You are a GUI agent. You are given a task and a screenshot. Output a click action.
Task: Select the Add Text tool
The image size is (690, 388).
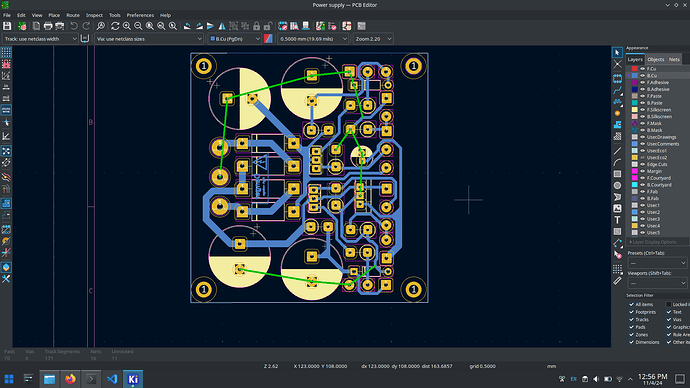[x=617, y=220]
